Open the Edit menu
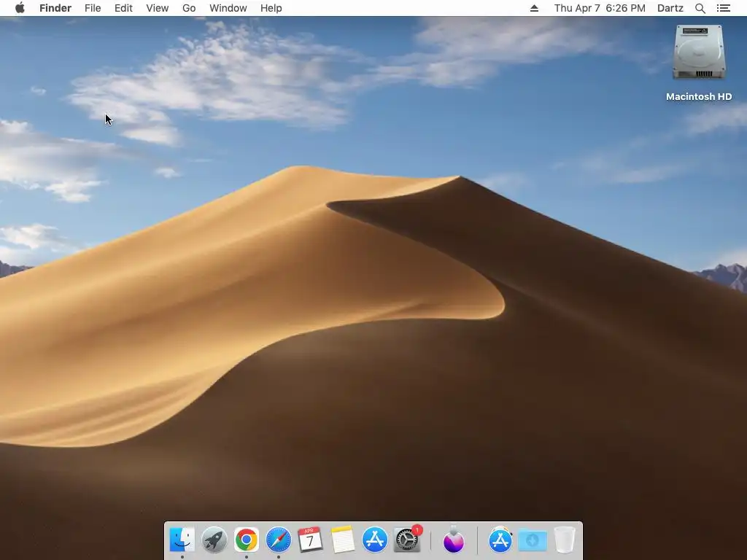 coord(123,8)
